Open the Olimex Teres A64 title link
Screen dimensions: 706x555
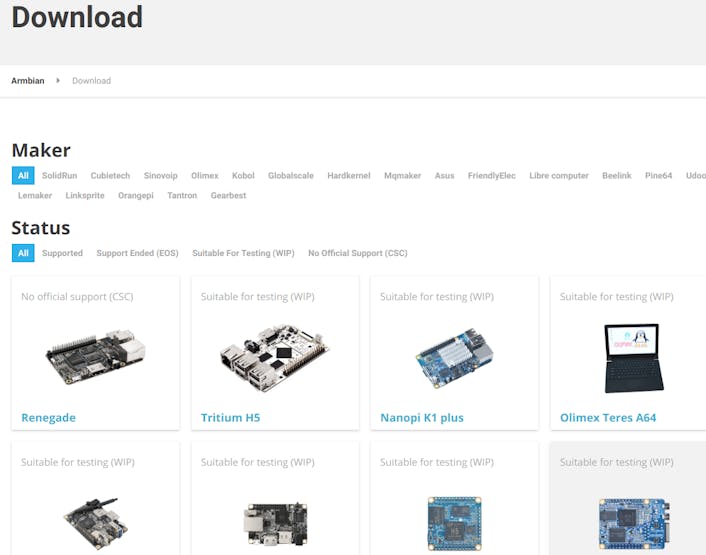[608, 418]
